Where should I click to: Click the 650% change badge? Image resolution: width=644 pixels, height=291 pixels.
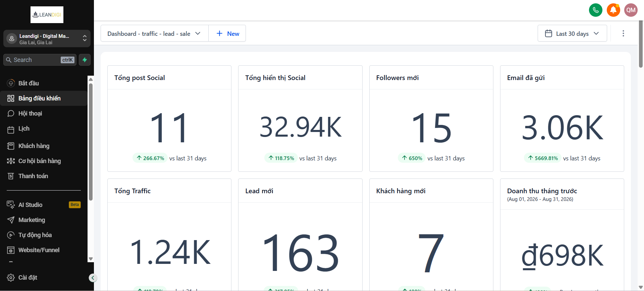pos(412,158)
